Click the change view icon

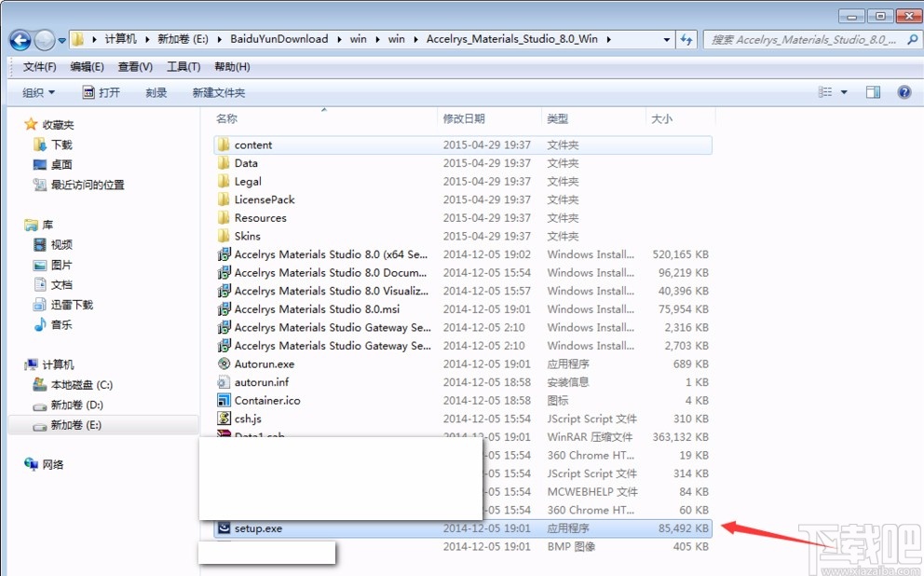pos(825,92)
